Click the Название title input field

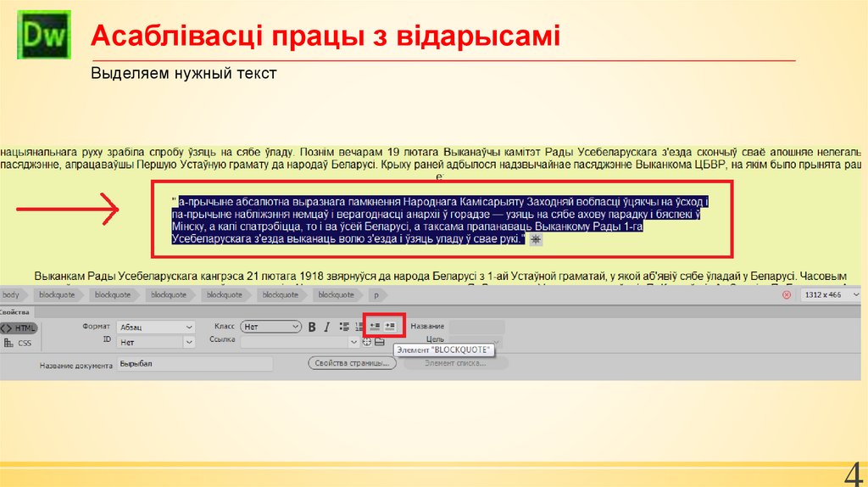tap(476, 327)
